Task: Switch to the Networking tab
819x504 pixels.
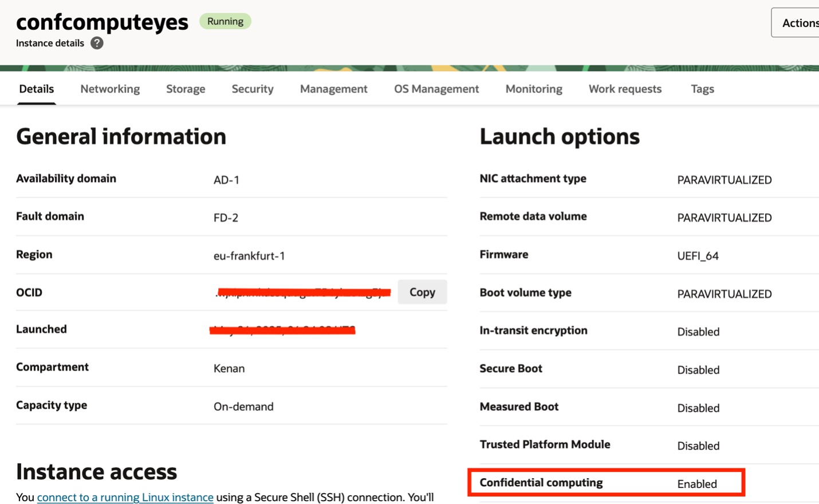Action: pos(109,89)
